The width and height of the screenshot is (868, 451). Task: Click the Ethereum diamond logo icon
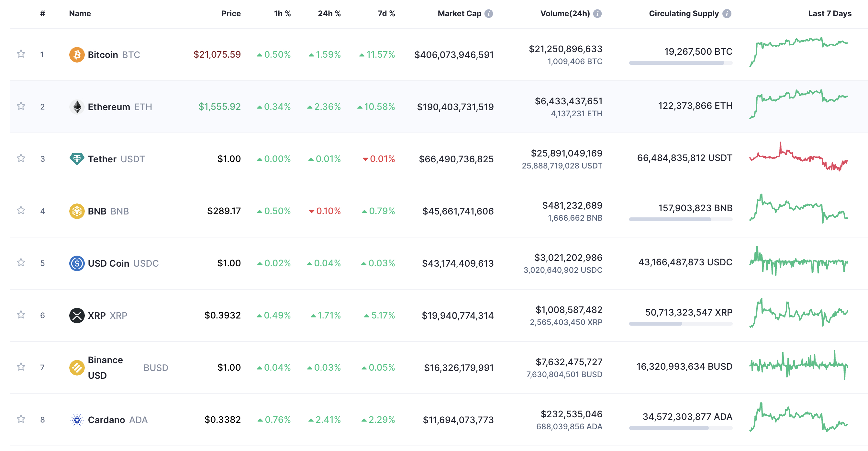coord(77,107)
